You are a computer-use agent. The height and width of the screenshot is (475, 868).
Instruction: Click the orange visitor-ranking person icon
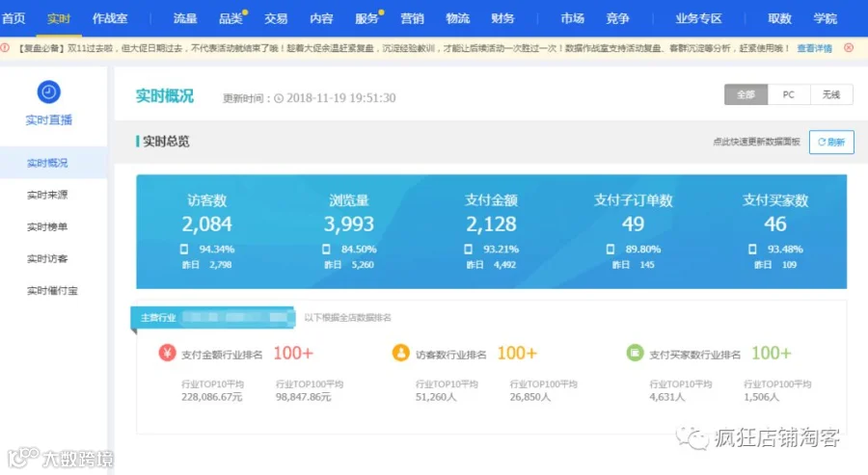point(401,353)
